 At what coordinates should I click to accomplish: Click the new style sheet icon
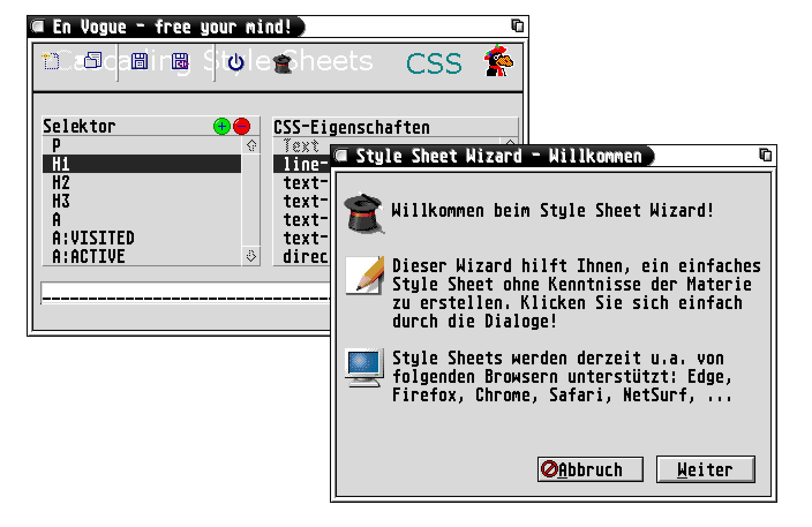(x=51, y=61)
